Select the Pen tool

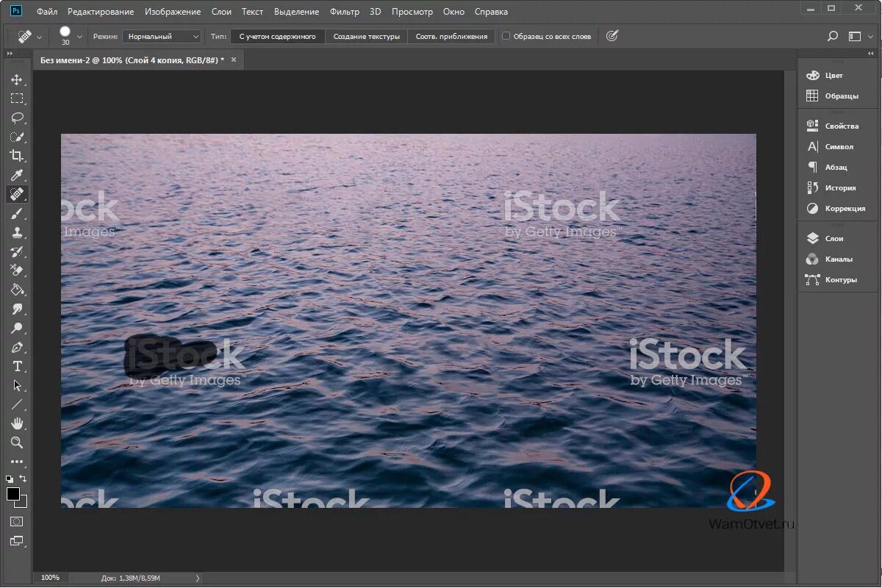17,347
